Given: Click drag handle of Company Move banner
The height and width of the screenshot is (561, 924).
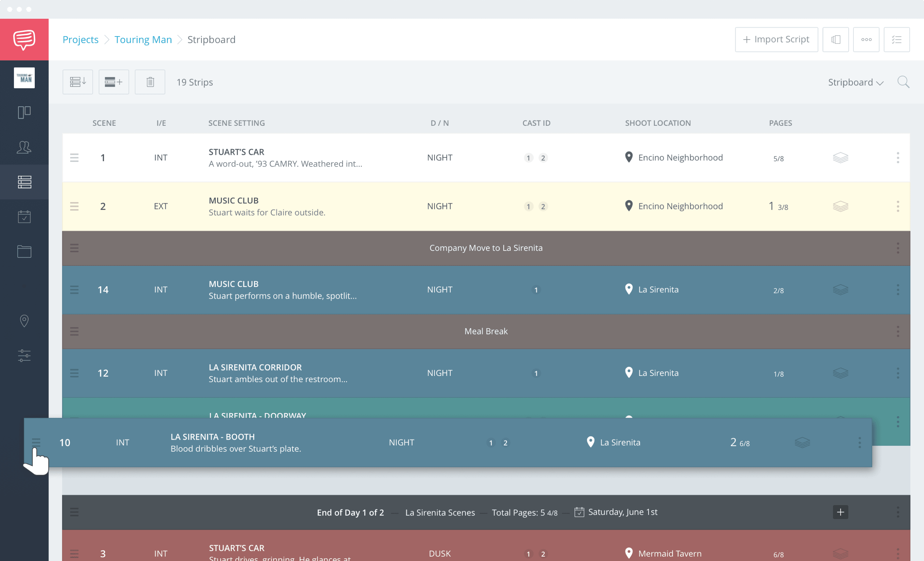Looking at the screenshot, I should click(74, 248).
